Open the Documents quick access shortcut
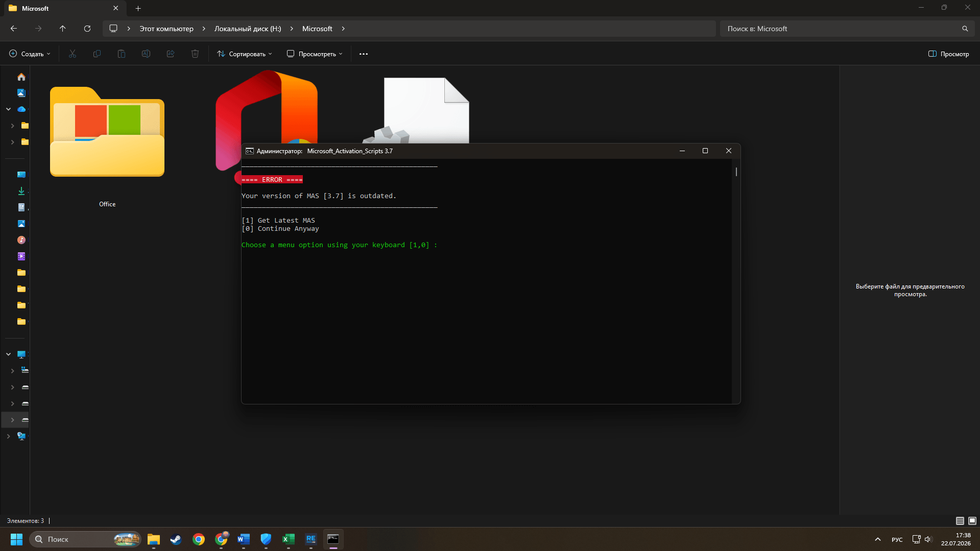 click(x=21, y=207)
